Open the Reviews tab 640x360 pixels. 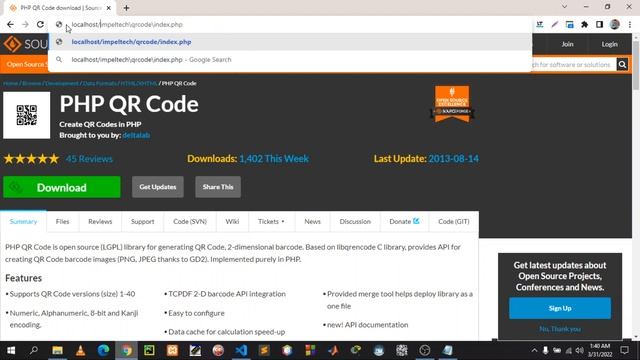pyautogui.click(x=100, y=222)
